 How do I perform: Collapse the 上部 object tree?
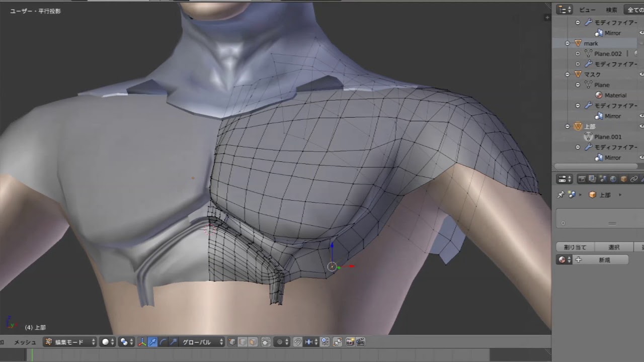point(568,126)
